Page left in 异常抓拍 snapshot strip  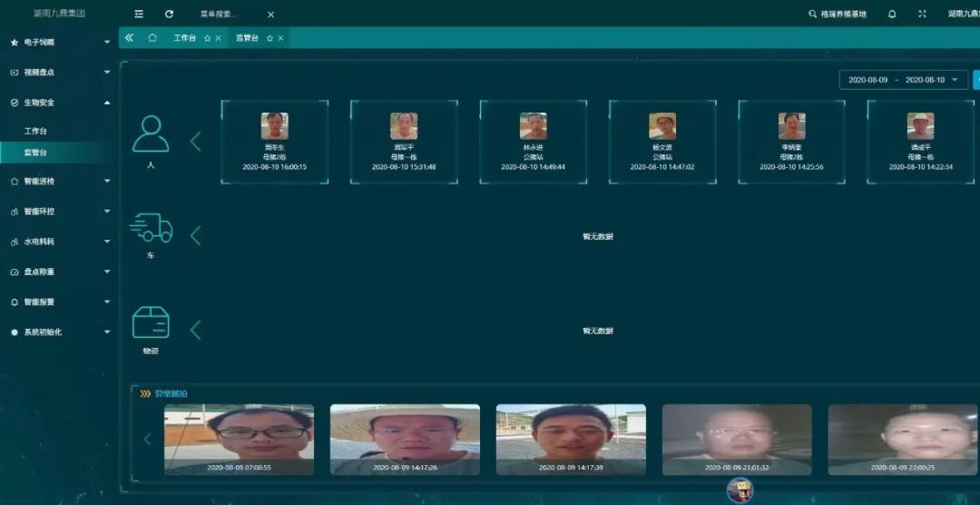click(148, 440)
